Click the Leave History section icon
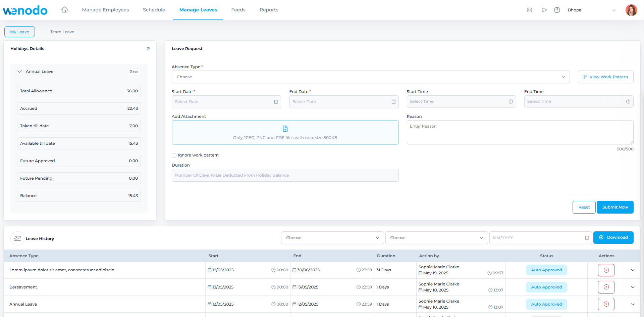The image size is (644, 317). click(x=17, y=238)
